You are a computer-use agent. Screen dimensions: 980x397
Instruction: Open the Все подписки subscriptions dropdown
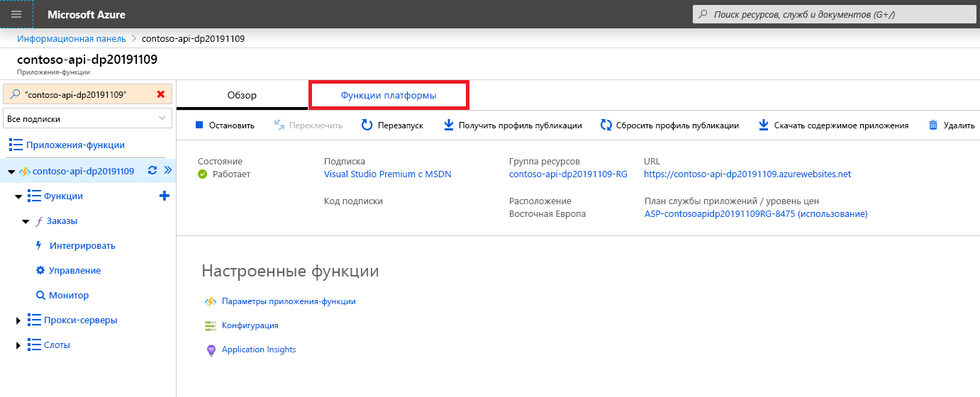click(x=89, y=119)
